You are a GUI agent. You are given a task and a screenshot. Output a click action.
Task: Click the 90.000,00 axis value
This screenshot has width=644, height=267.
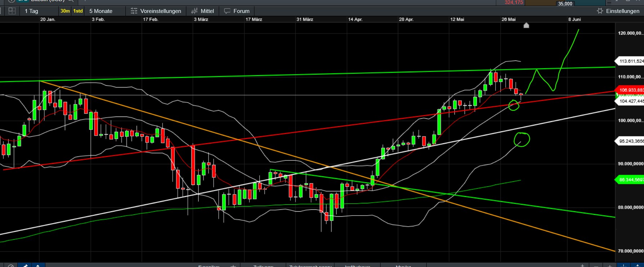coord(630,164)
